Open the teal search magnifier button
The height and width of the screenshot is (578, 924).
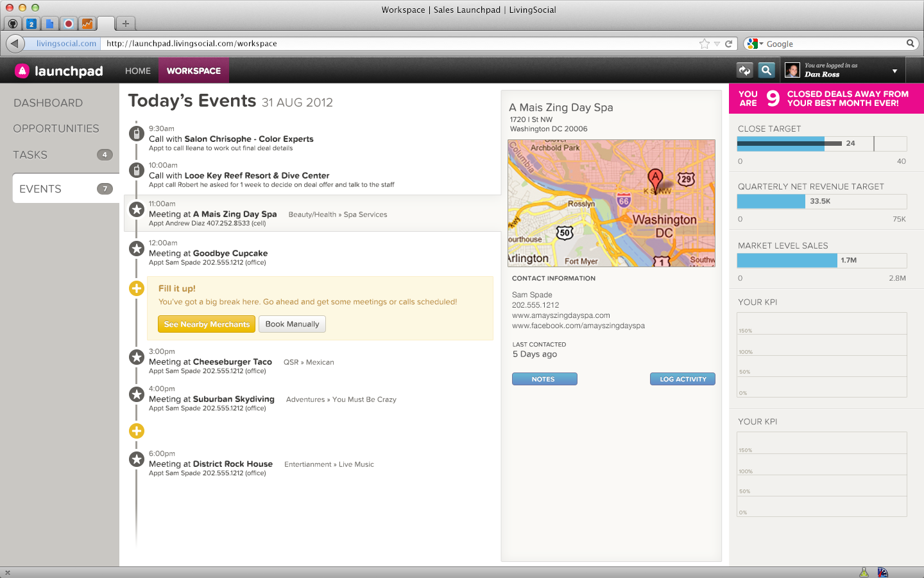tap(766, 71)
